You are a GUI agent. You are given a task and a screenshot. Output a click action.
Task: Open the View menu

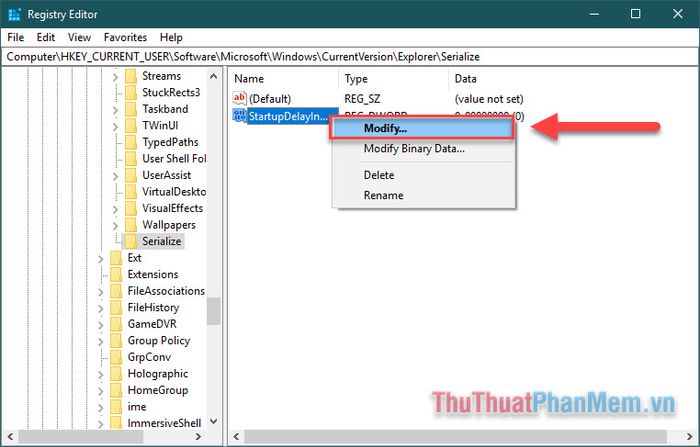coord(79,38)
